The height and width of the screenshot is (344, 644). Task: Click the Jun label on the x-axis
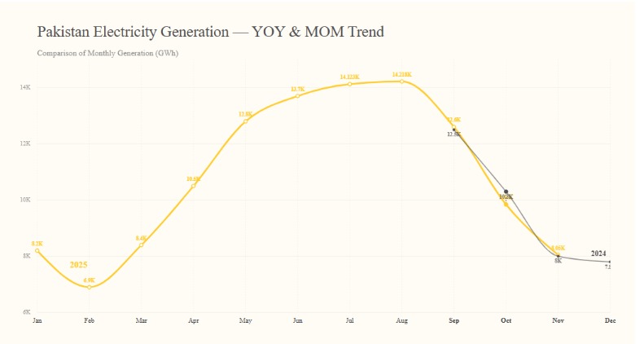tap(298, 321)
